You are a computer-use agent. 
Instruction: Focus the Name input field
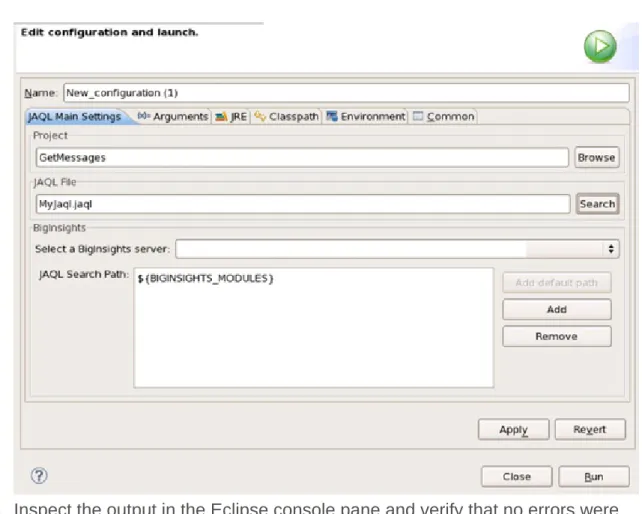[x=346, y=93]
